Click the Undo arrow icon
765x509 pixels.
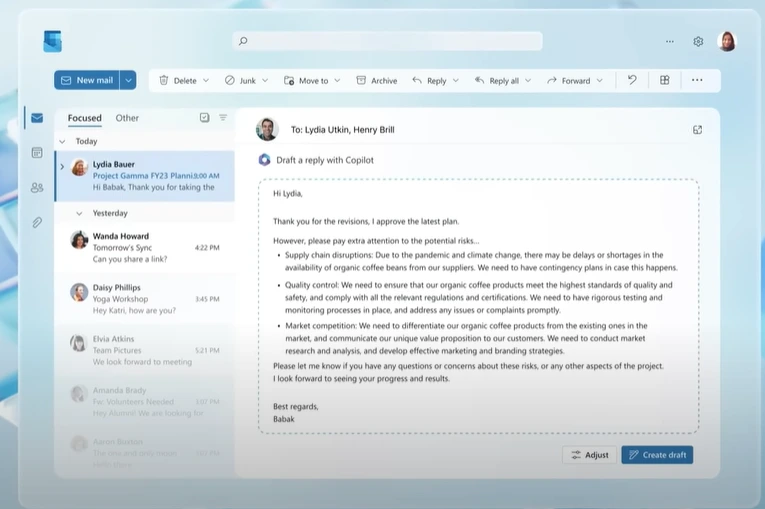pos(632,80)
